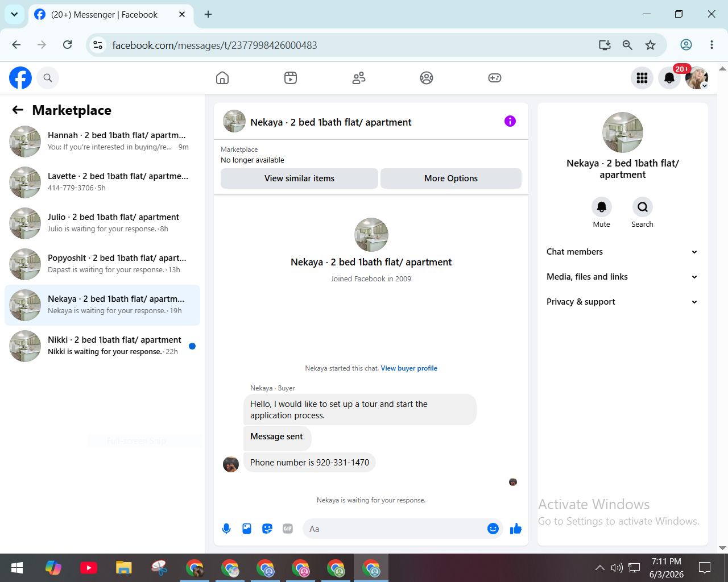Click the 'Message sent' bubble

click(277, 438)
